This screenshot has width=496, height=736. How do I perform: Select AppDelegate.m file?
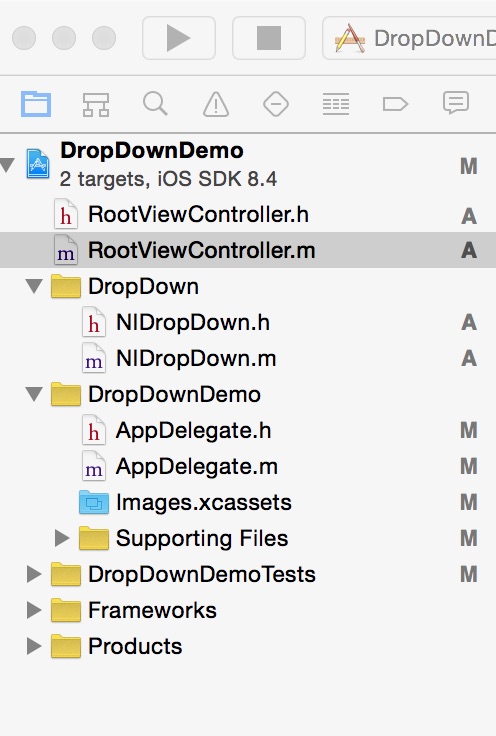coord(248,467)
